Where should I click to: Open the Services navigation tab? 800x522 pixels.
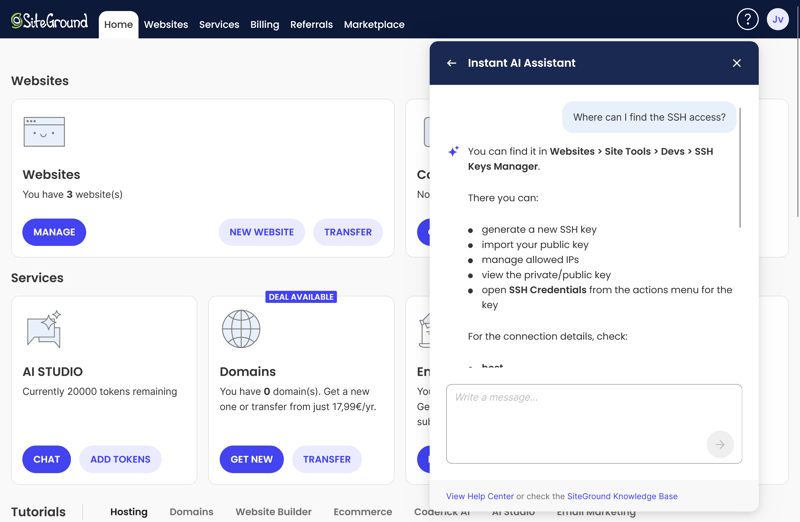[219, 24]
